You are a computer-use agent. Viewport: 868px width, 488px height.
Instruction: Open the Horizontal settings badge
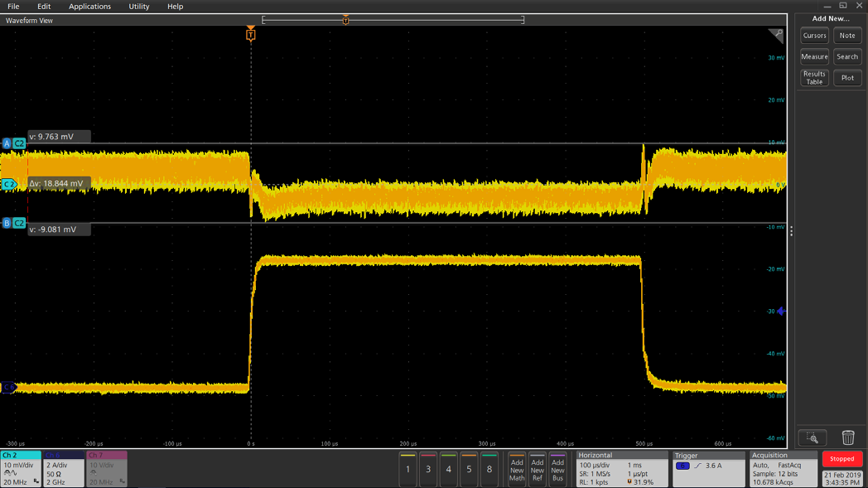pyautogui.click(x=622, y=469)
